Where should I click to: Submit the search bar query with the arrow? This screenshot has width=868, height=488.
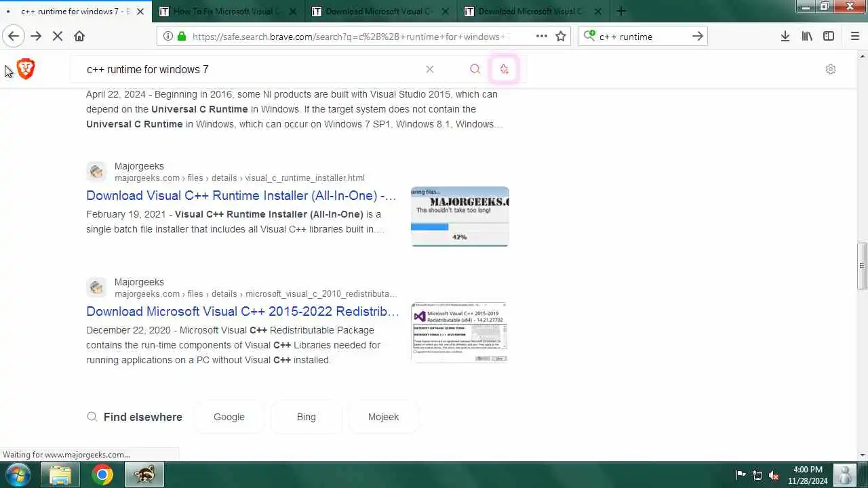(x=697, y=37)
